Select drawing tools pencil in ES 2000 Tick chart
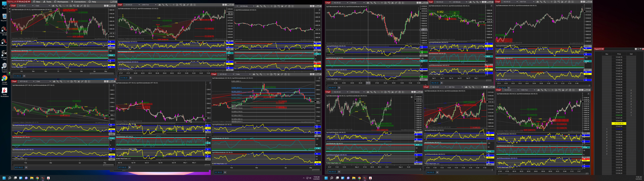The image size is (644, 181). tap(163, 5)
